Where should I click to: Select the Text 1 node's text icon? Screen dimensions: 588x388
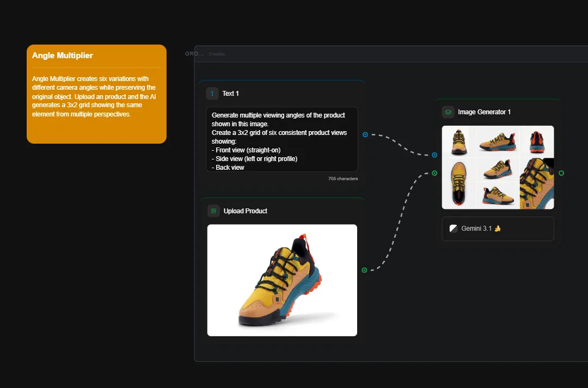[x=212, y=93]
